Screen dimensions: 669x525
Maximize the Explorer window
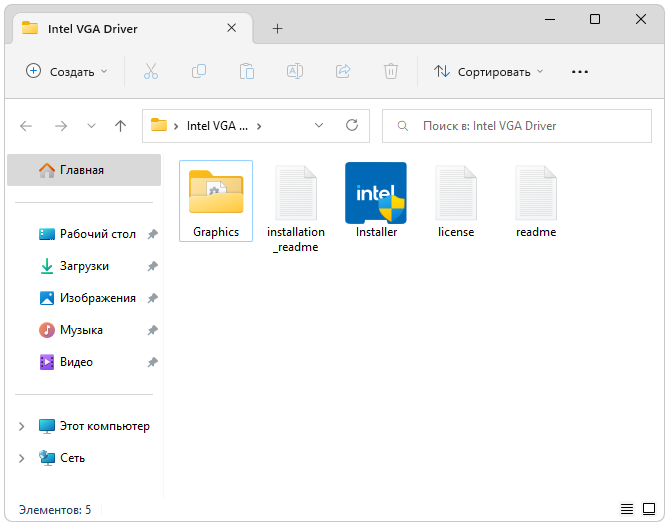pyautogui.click(x=595, y=19)
